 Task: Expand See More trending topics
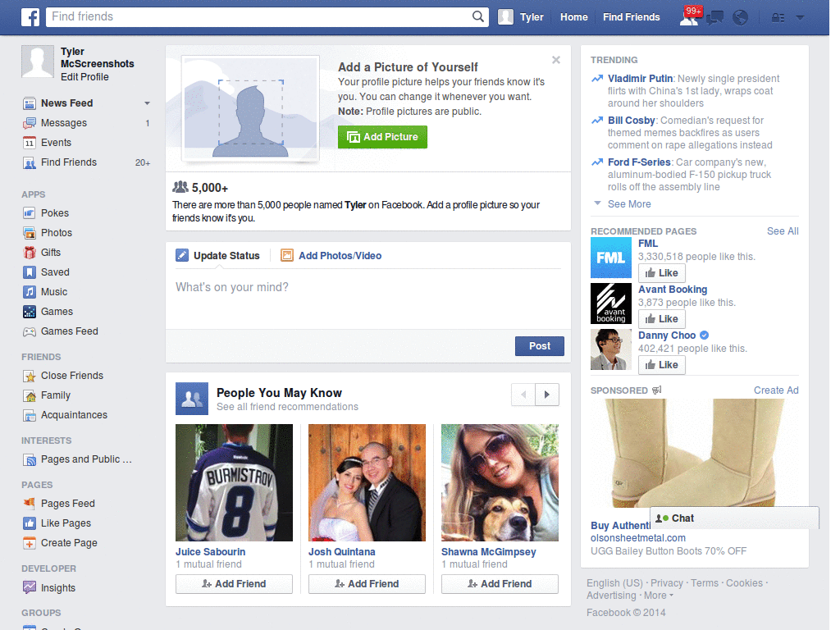point(629,204)
